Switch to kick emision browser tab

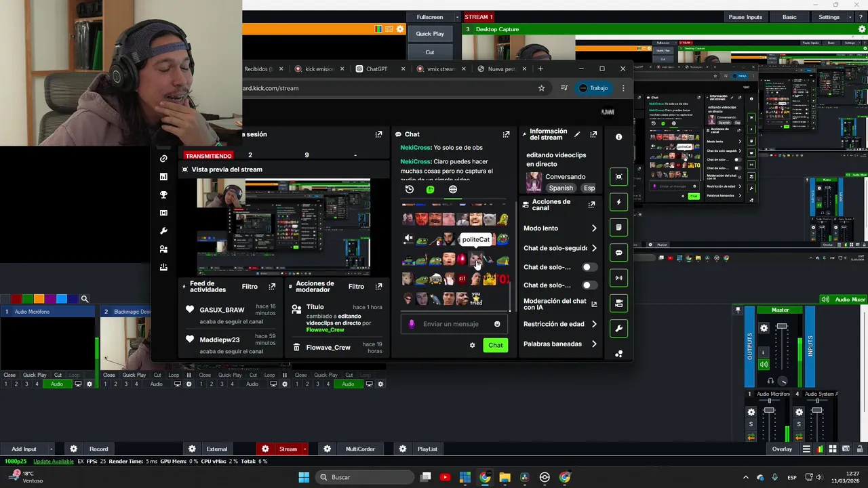[319, 69]
